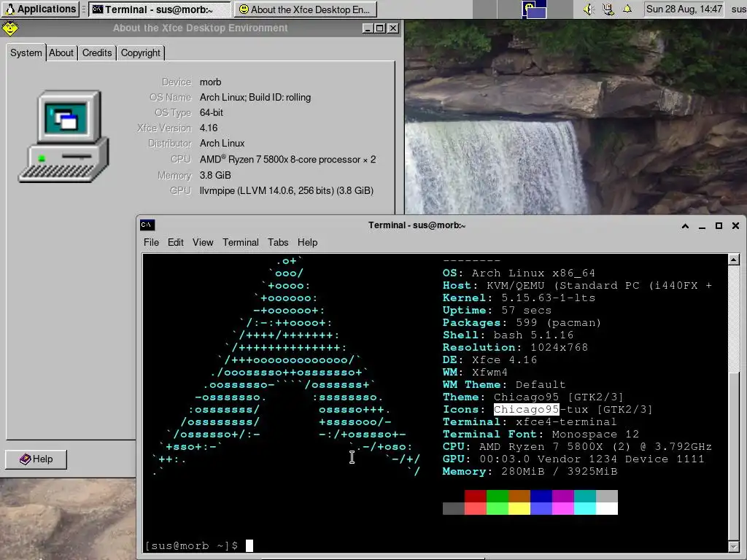Roll up the Terminal window with the arrow

point(685,226)
